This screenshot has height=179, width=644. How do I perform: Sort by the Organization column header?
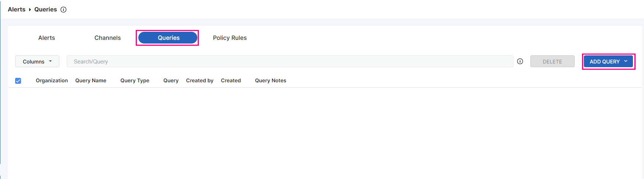[x=52, y=80]
